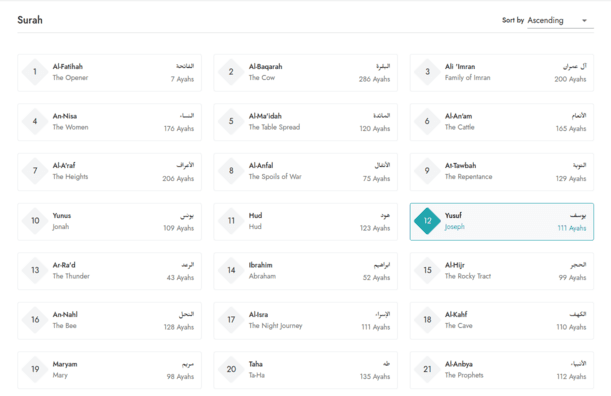Click the teal diamond number 12 icon

coord(427,221)
